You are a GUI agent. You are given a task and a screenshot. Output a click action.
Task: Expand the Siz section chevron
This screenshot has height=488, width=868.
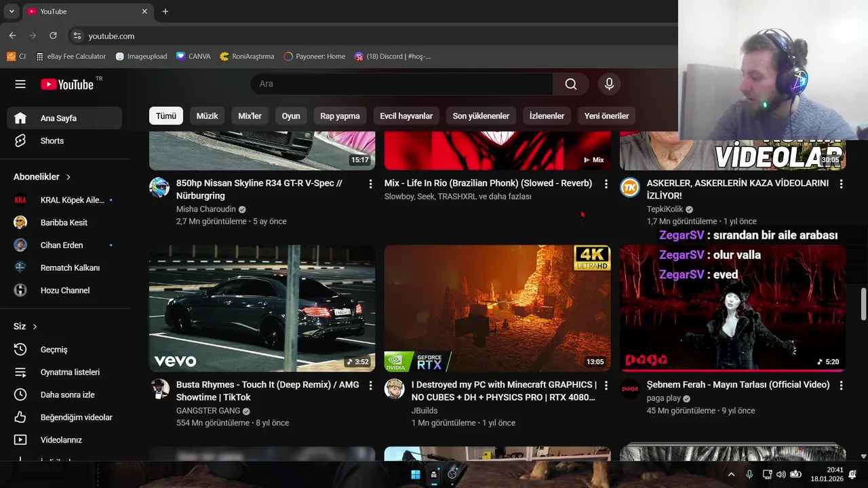tap(35, 327)
